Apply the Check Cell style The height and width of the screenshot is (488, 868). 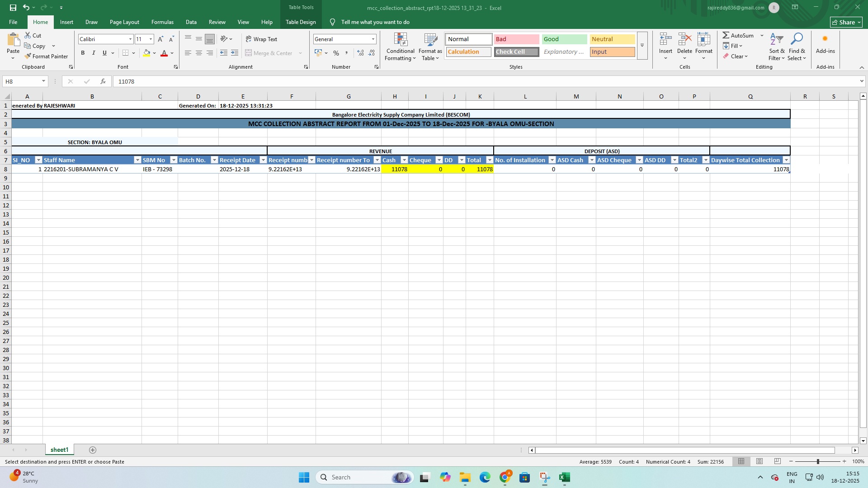coord(516,52)
